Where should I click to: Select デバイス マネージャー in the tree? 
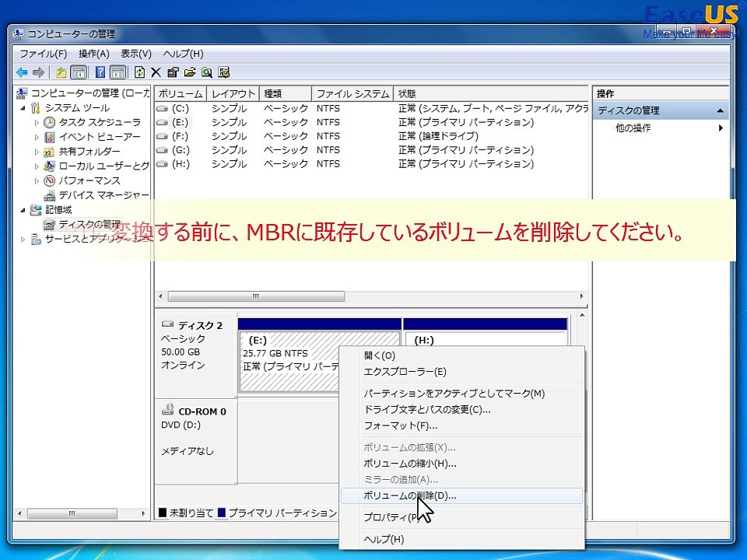click(x=103, y=195)
